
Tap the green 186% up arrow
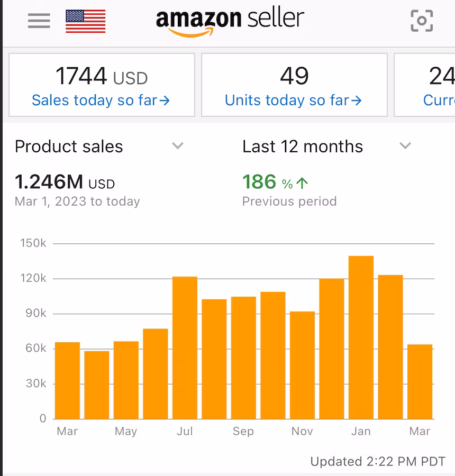point(302,183)
